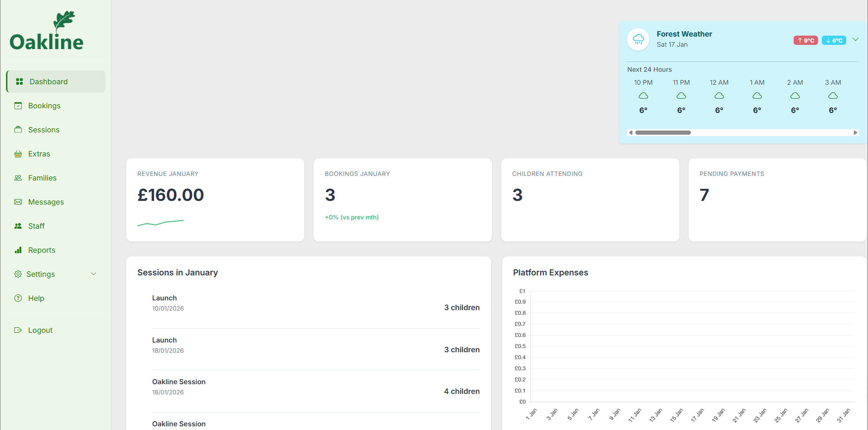The image size is (868, 430).
Task: Expand the Settings submenu chevron
Action: [x=94, y=274]
